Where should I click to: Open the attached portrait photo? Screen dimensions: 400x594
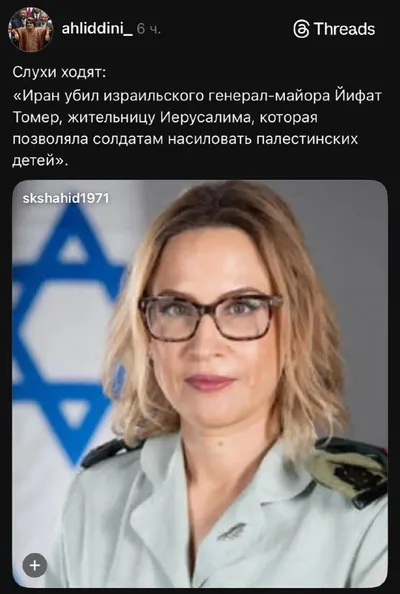pos(200,384)
